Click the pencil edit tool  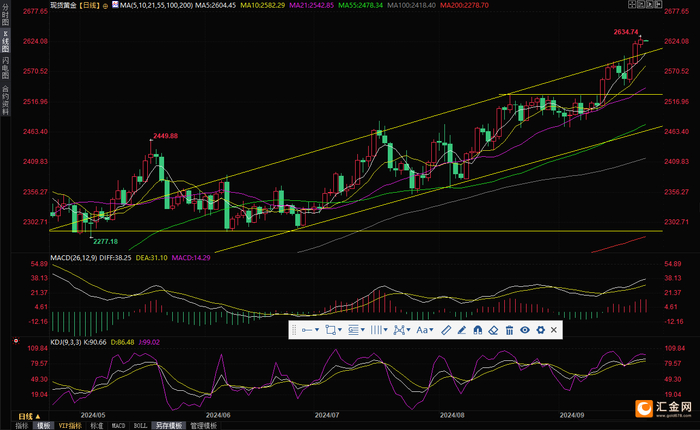[x=462, y=330]
